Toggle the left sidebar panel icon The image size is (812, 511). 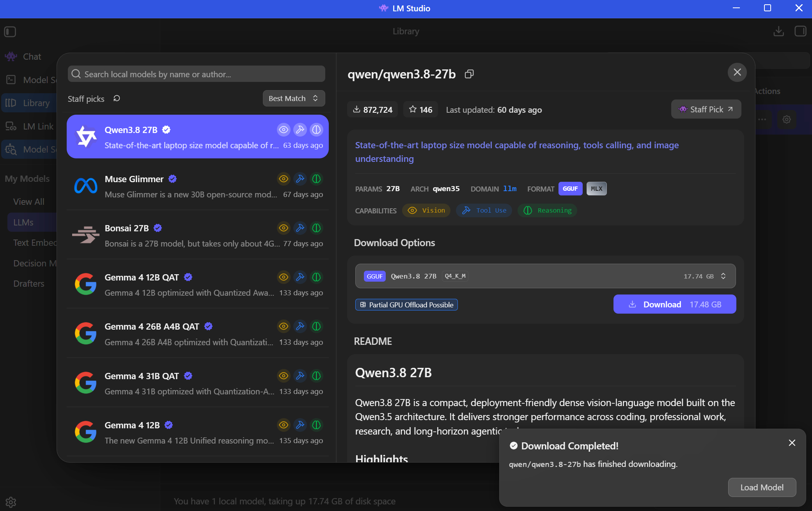(10, 32)
